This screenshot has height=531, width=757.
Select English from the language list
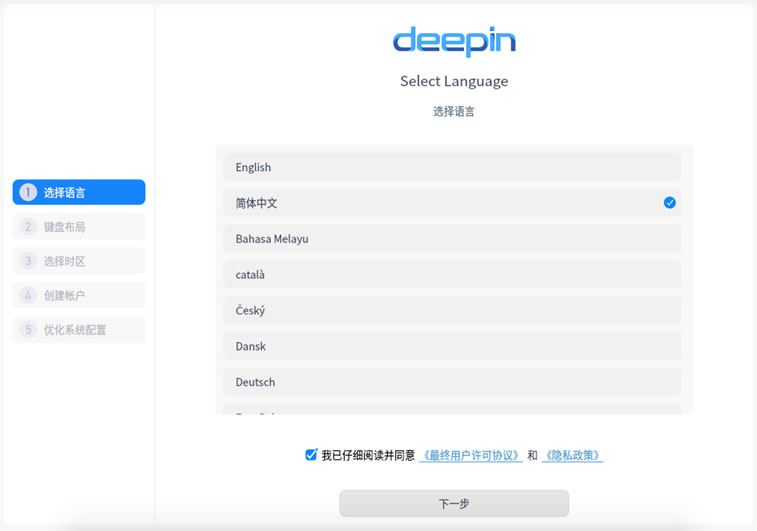(452, 167)
